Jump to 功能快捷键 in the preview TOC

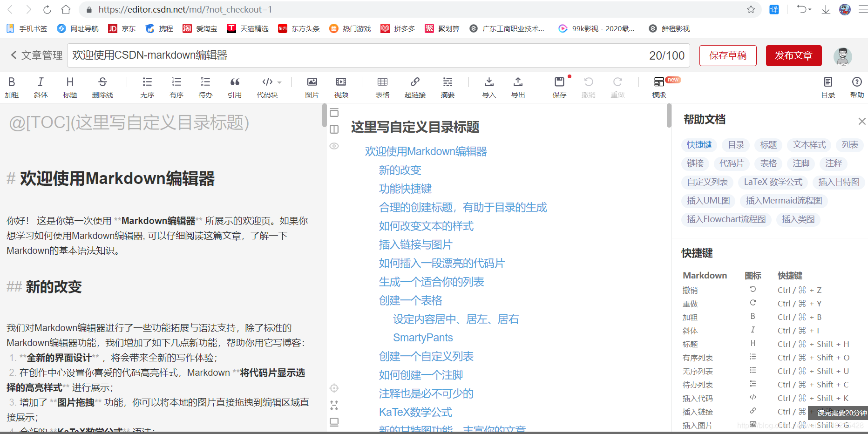(x=405, y=189)
